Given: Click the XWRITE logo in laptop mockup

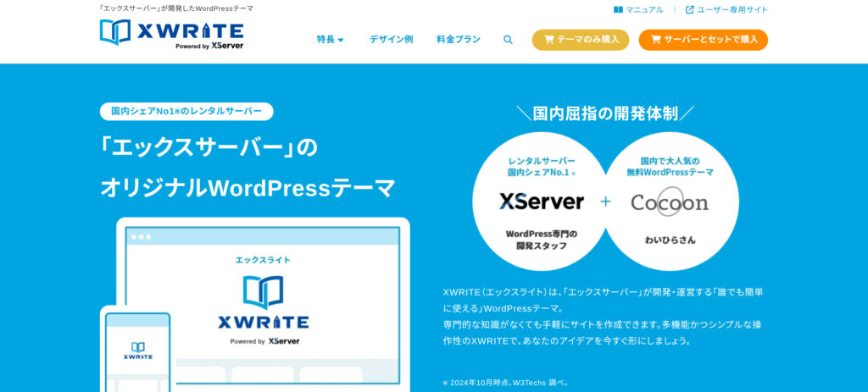Looking at the screenshot, I should tap(264, 302).
